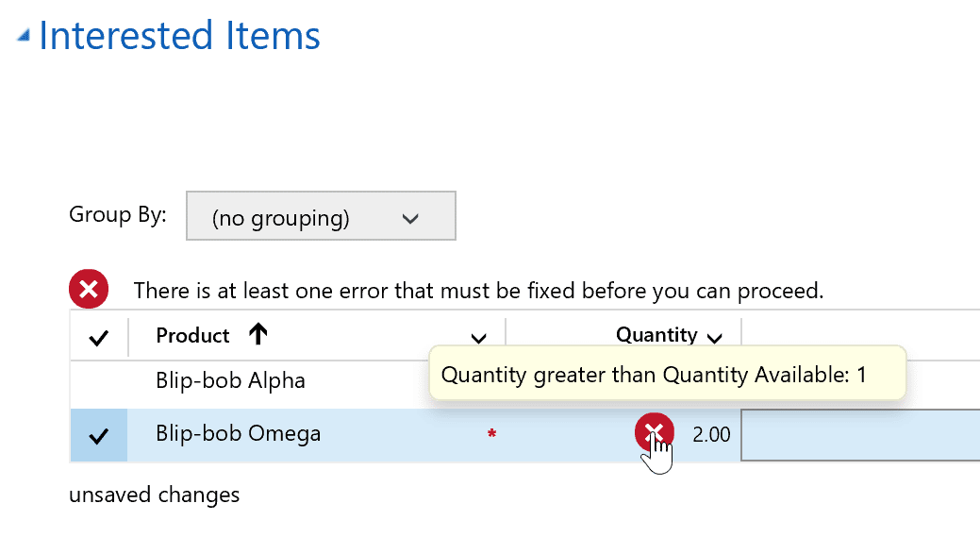Select the Blip-bob Alpha row checkbox
980x537 pixels.
pos(99,381)
